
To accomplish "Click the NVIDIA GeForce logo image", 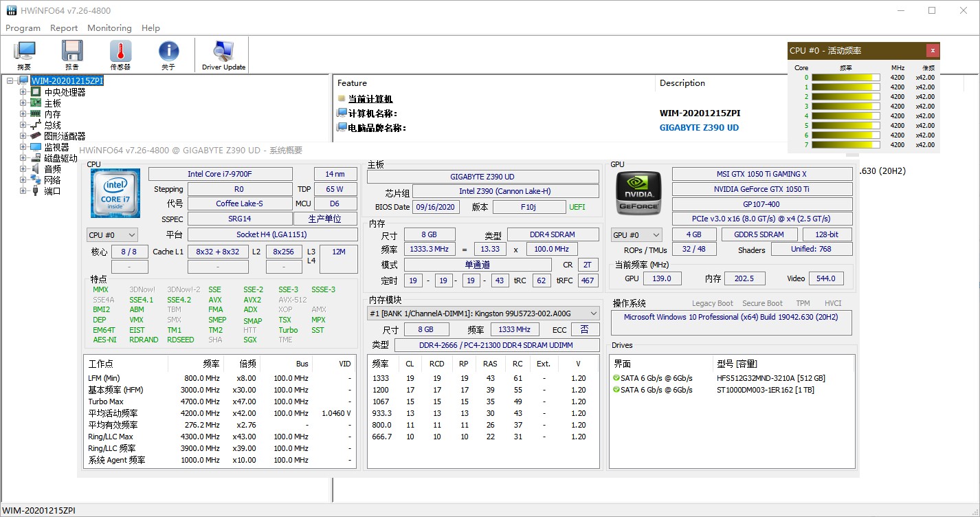I will [638, 192].
